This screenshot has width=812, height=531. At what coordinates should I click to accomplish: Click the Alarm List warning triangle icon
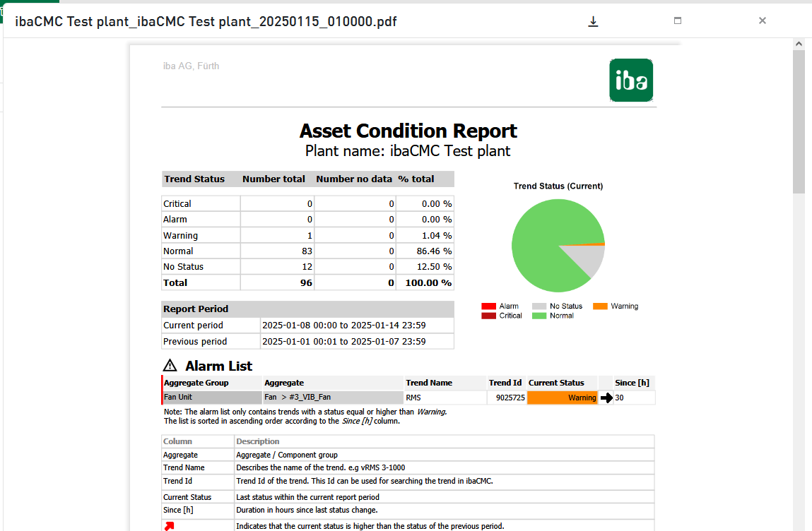[x=170, y=366]
